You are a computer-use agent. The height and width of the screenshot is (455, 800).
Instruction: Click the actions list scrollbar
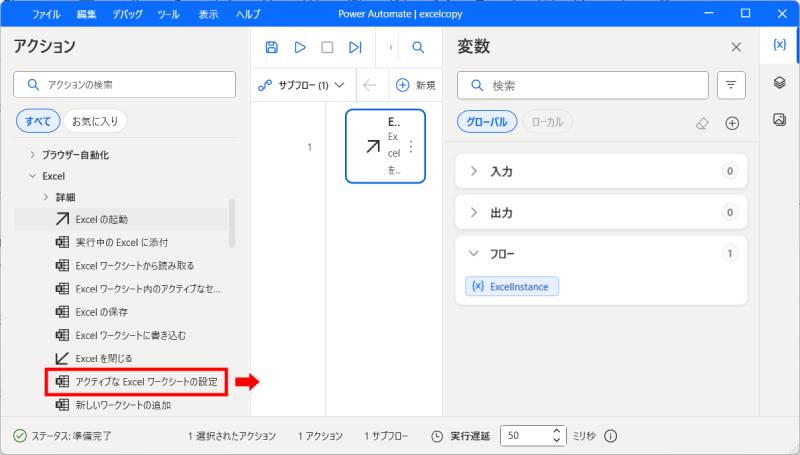pyautogui.click(x=232, y=223)
